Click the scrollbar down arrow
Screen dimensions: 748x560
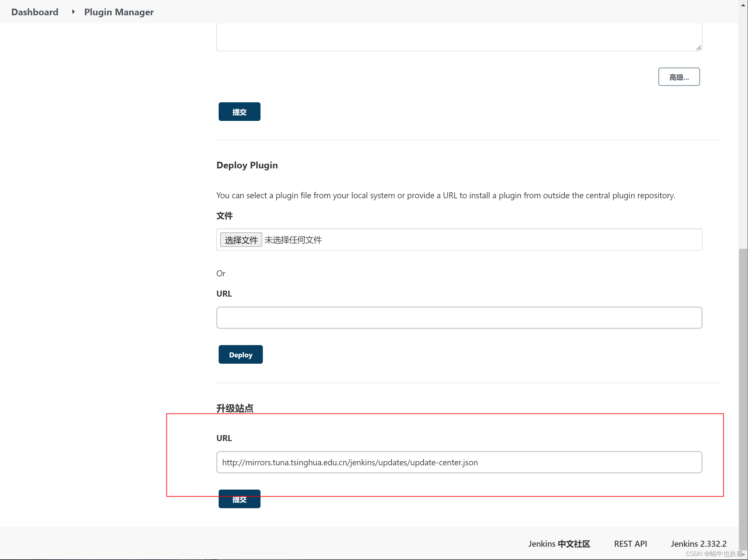pyautogui.click(x=743, y=555)
